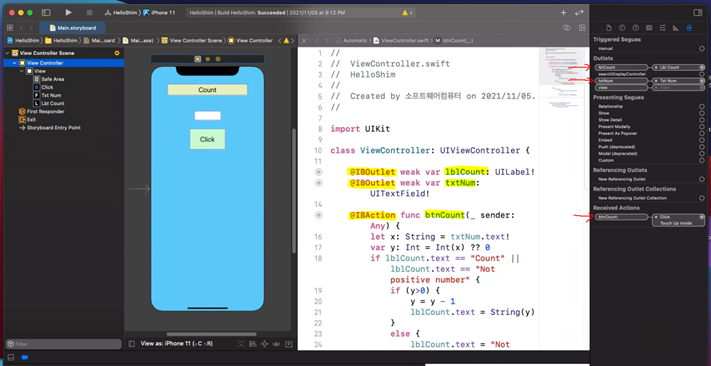Toggle the right inspector panel
The image size is (711, 366).
click(x=697, y=13)
